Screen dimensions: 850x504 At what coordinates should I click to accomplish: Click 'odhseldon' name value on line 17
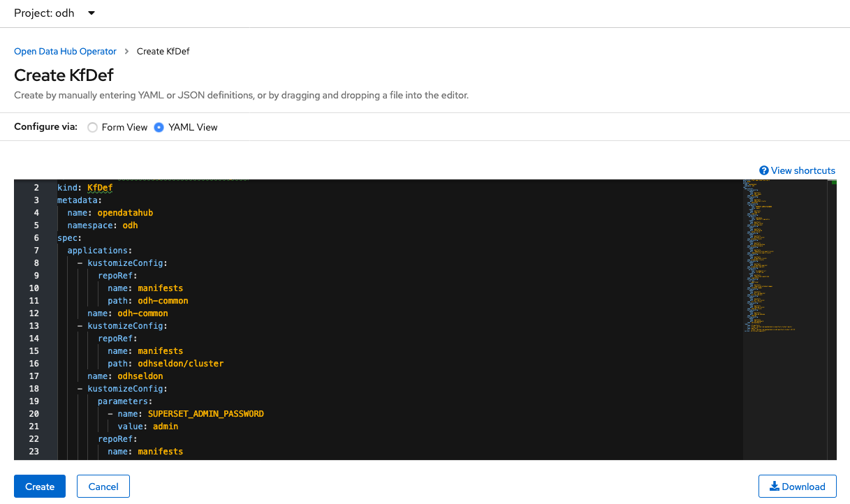tap(140, 376)
